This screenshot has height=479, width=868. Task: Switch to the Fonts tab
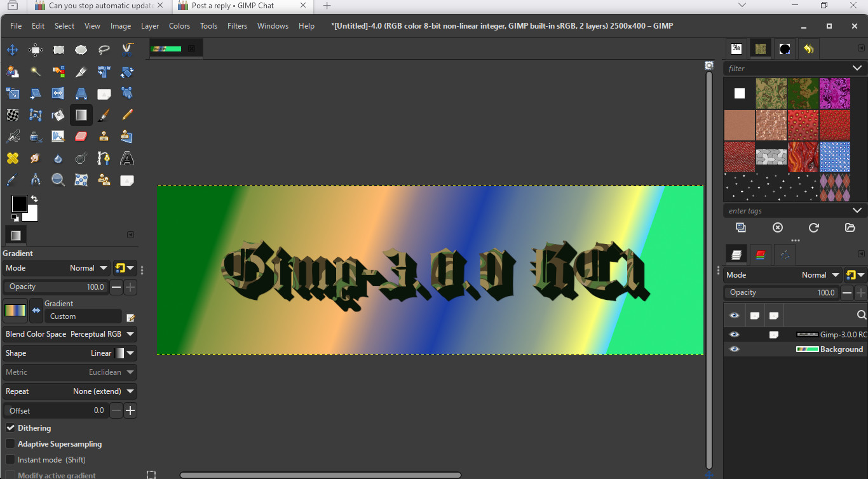tap(736, 48)
